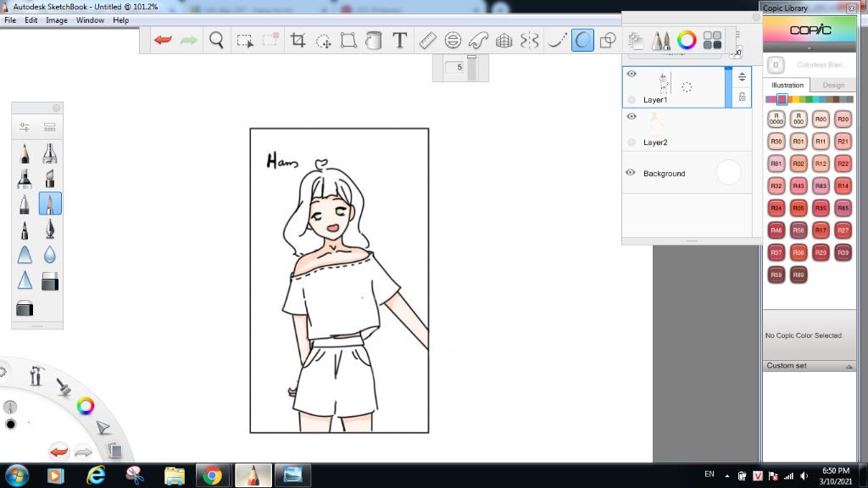The height and width of the screenshot is (488, 868).
Task: Choose the rectangular Selection tool
Action: coord(245,41)
